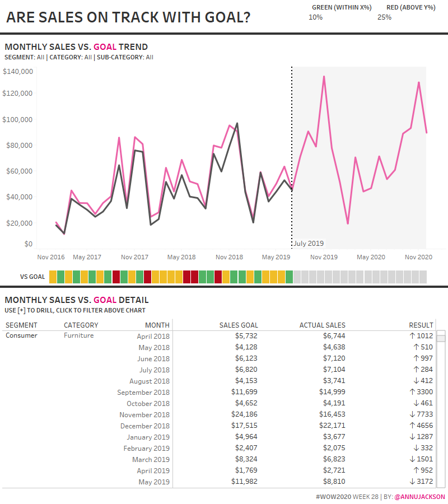Click the July 2019 reference line label
The height and width of the screenshot is (504, 448).
(309, 244)
